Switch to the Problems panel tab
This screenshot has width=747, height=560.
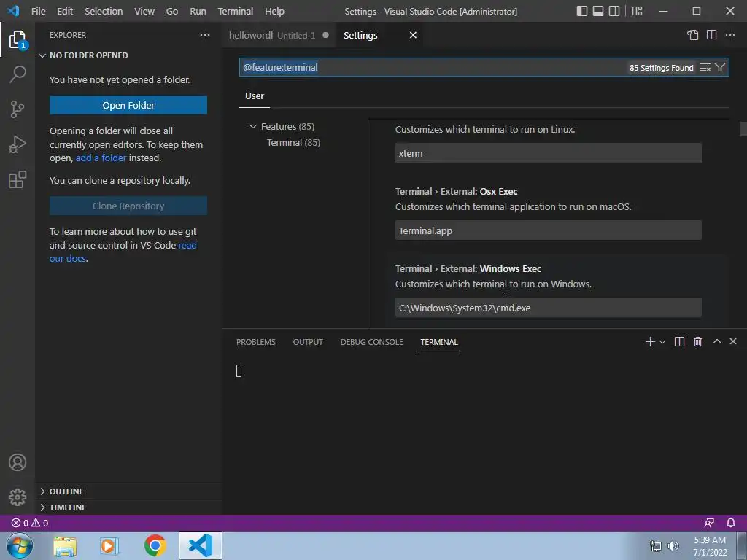(256, 342)
